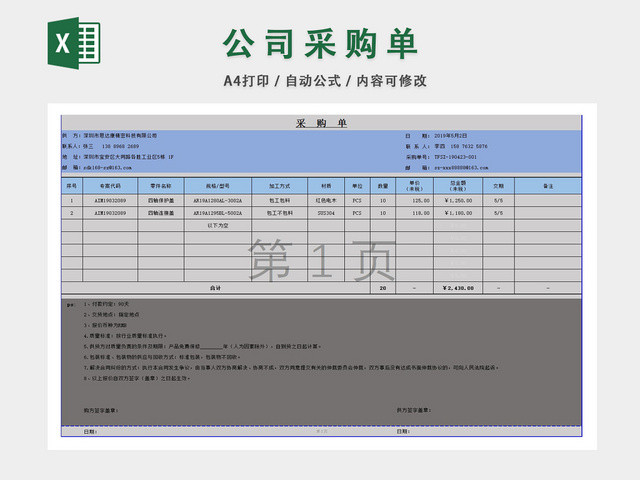The image size is (640, 480).
Task: Select the 序号 column header
Action: tap(72, 186)
